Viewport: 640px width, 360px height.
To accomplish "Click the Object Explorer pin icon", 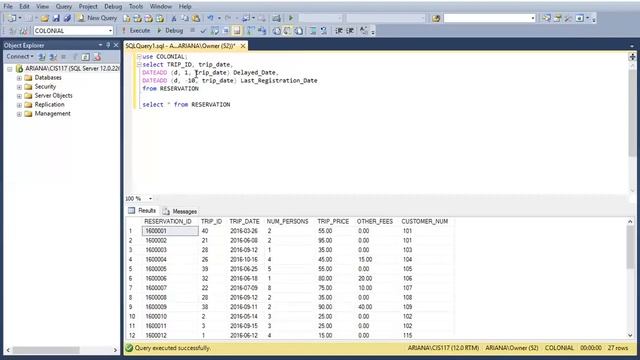I will point(108,45).
